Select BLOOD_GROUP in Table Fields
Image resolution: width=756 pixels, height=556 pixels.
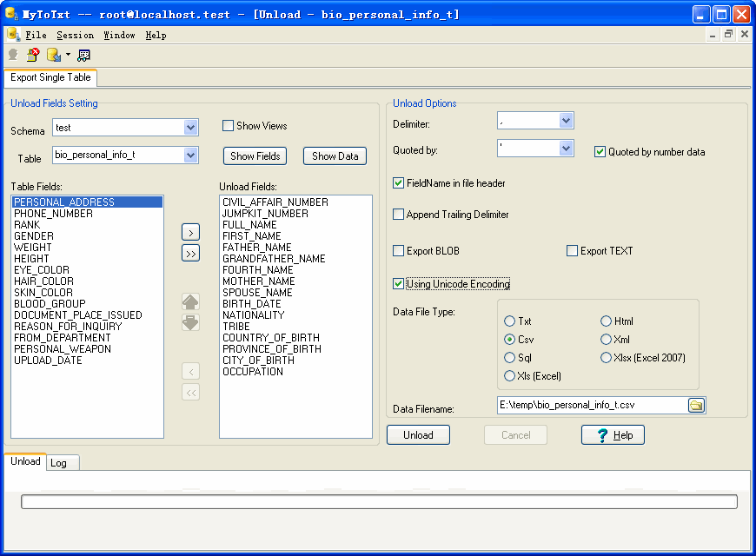pos(87,304)
